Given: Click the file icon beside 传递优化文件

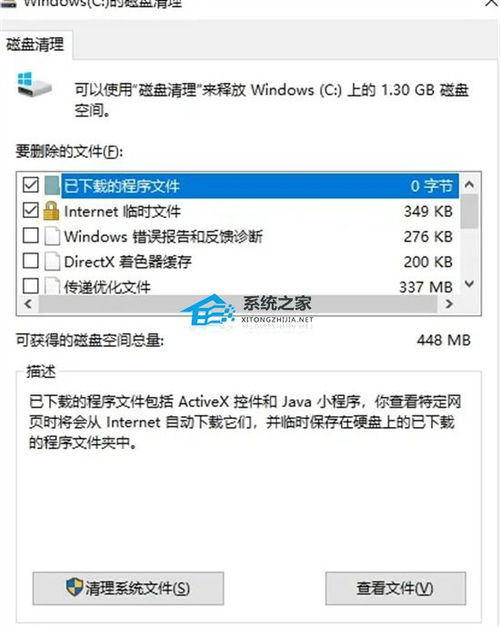Looking at the screenshot, I should coord(52,286).
